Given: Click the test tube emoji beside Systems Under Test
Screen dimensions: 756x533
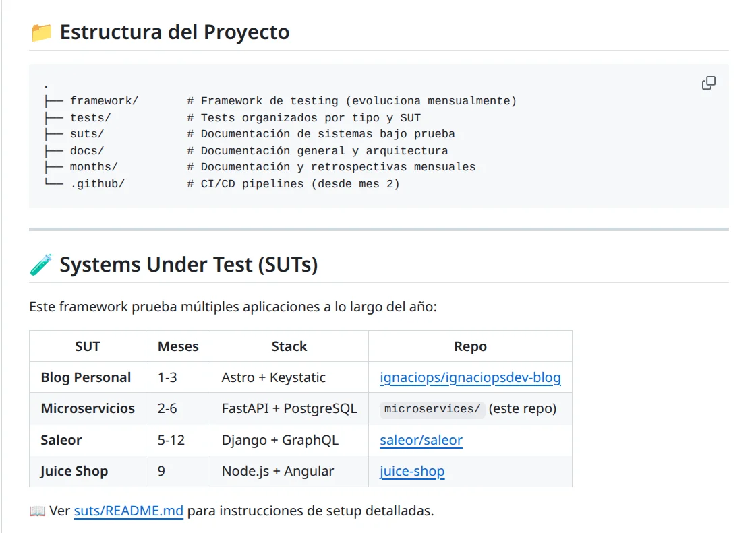Looking at the screenshot, I should [x=40, y=263].
